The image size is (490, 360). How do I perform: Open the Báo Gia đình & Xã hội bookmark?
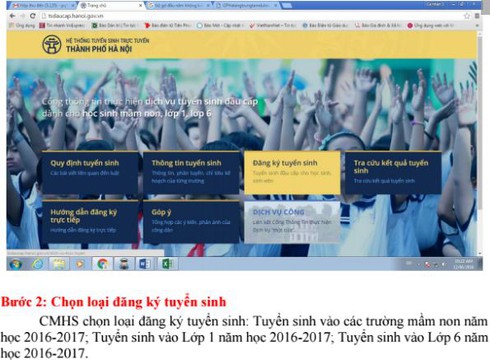(x=378, y=25)
